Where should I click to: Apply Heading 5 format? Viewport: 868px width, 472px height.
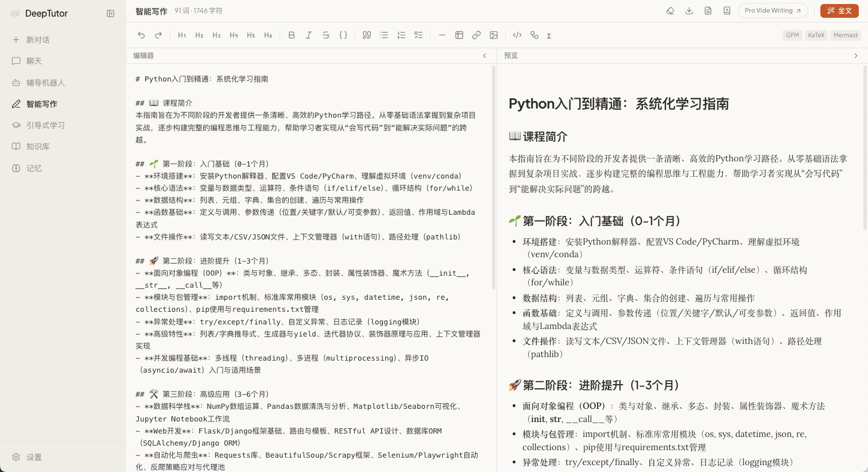[251, 35]
